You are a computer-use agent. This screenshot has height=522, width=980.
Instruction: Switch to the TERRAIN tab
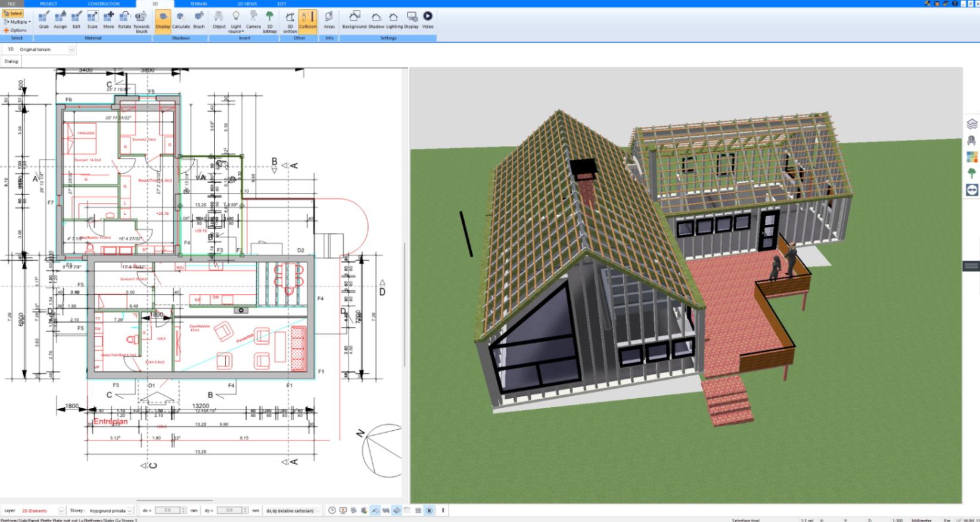click(x=199, y=4)
